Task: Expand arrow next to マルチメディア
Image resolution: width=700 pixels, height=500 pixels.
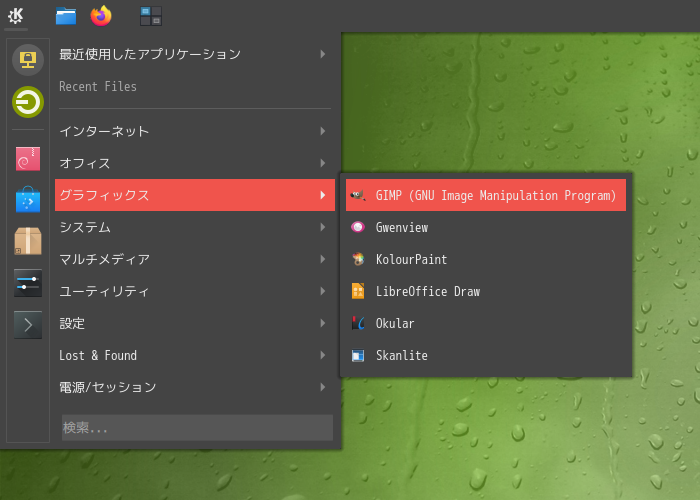Action: point(322,259)
